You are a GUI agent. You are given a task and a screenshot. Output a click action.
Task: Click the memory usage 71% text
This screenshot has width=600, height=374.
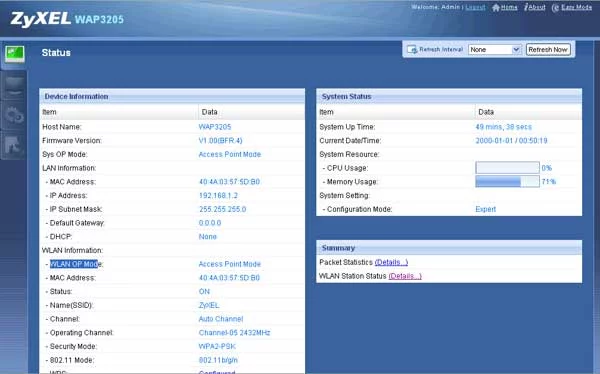[548, 182]
